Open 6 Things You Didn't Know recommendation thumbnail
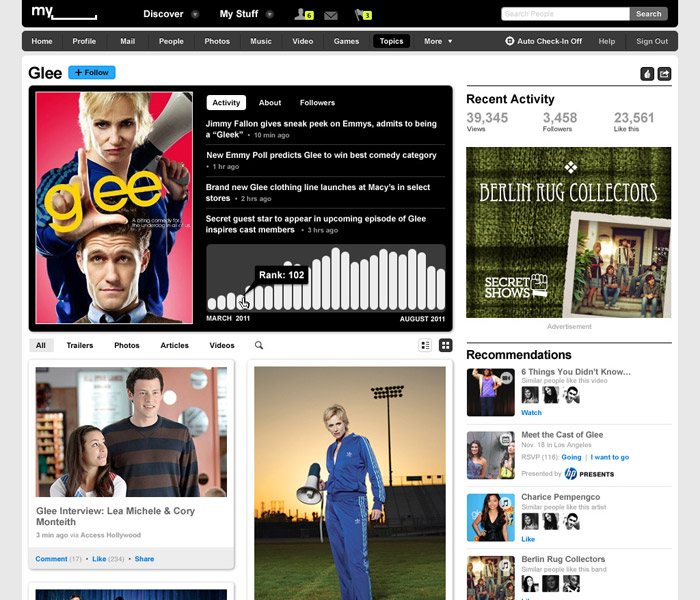Viewport: 700px width, 600px height. [491, 392]
